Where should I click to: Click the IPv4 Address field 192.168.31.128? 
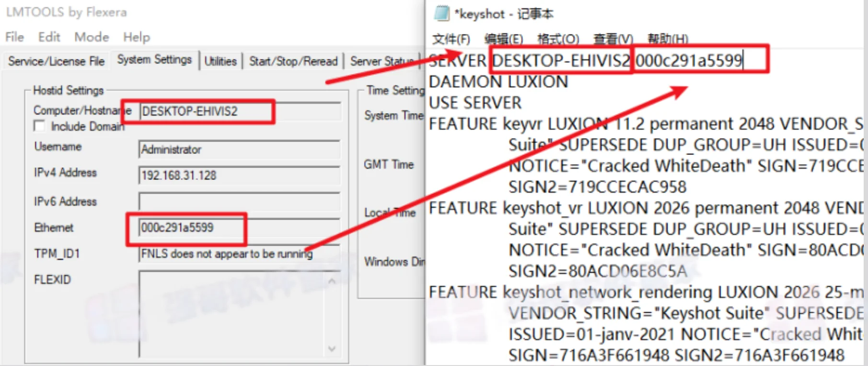(240, 176)
